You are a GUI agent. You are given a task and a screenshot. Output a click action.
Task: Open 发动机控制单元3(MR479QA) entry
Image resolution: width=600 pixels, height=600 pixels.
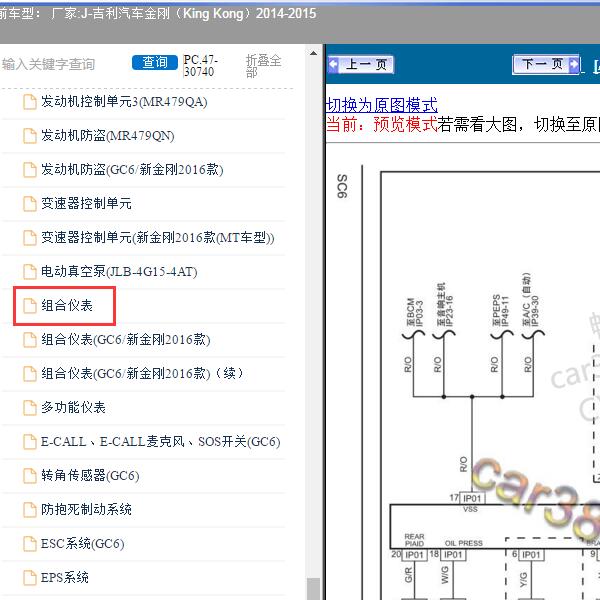coord(124,102)
